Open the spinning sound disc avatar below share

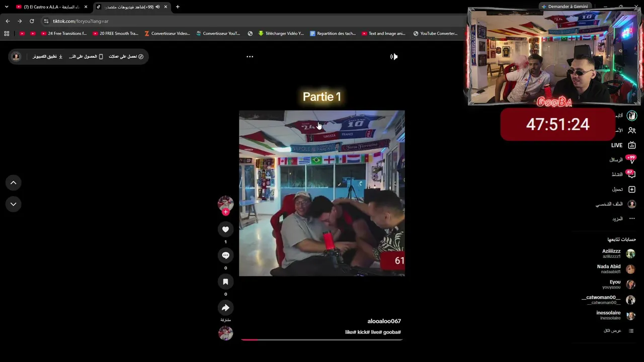pyautogui.click(x=225, y=333)
